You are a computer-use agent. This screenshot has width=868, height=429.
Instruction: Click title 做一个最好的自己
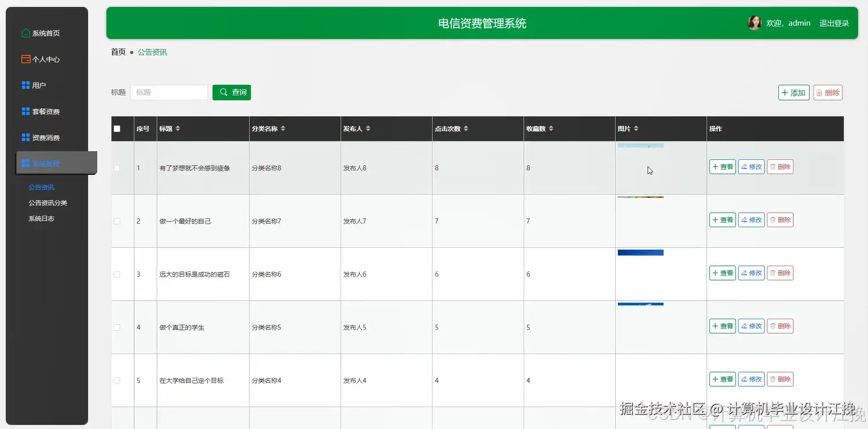(x=185, y=221)
